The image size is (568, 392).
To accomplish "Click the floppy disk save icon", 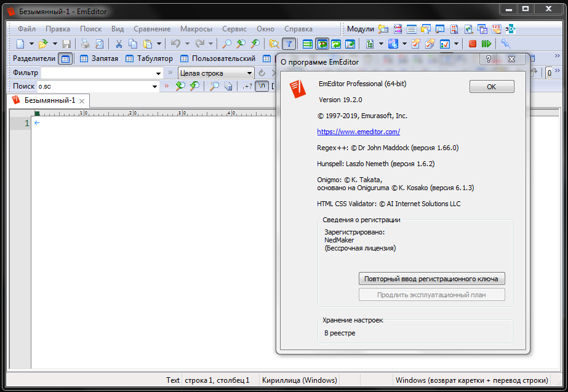I will 66,44.
